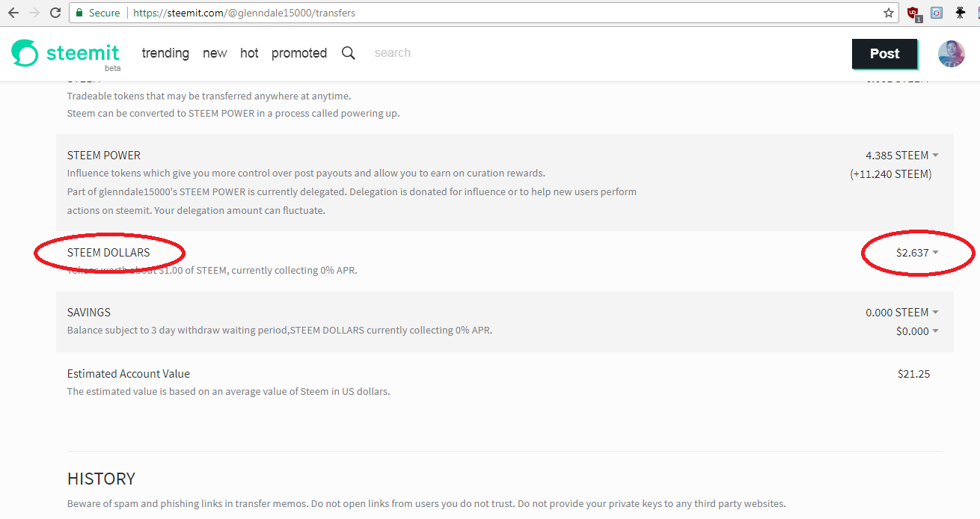This screenshot has width=980, height=519.
Task: Click the Post button
Action: [884, 54]
